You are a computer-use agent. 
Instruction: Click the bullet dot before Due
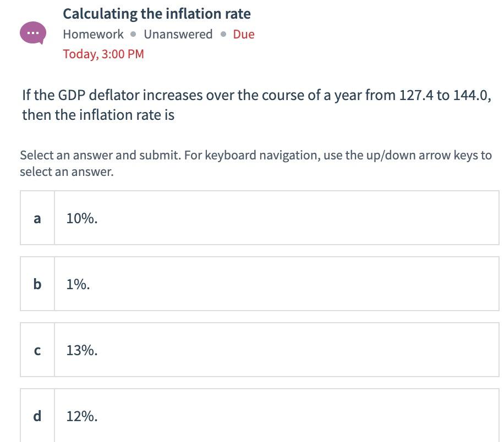[223, 34]
